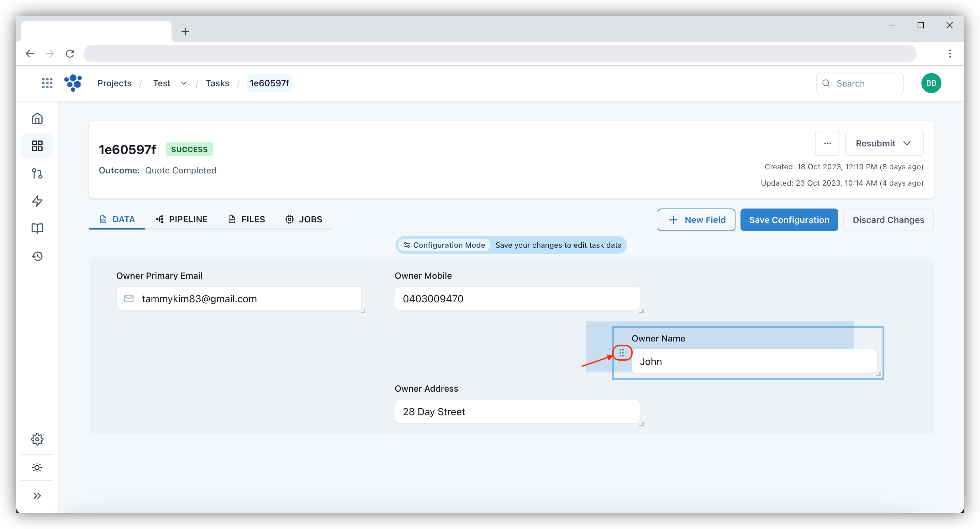Image resolution: width=980 pixels, height=529 pixels.
Task: Click Discard Changes
Action: point(888,220)
